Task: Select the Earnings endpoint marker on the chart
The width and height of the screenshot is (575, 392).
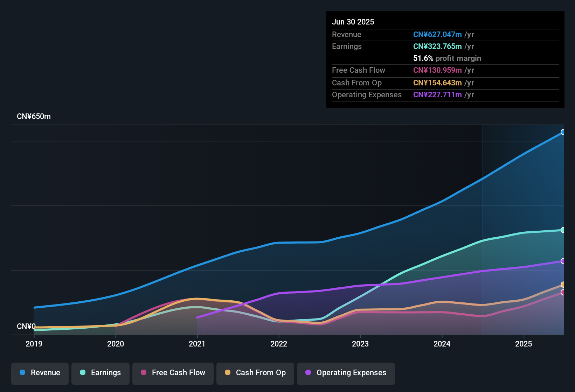Action: (563, 230)
